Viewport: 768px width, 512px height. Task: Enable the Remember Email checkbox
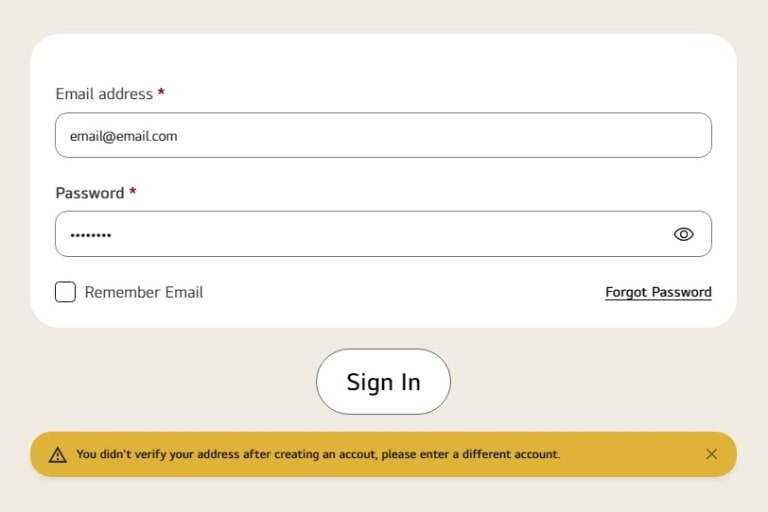(65, 292)
